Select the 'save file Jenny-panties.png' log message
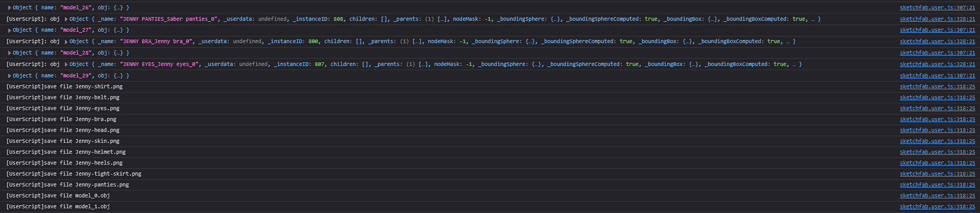Image resolution: width=980 pixels, height=213 pixels. point(68,185)
